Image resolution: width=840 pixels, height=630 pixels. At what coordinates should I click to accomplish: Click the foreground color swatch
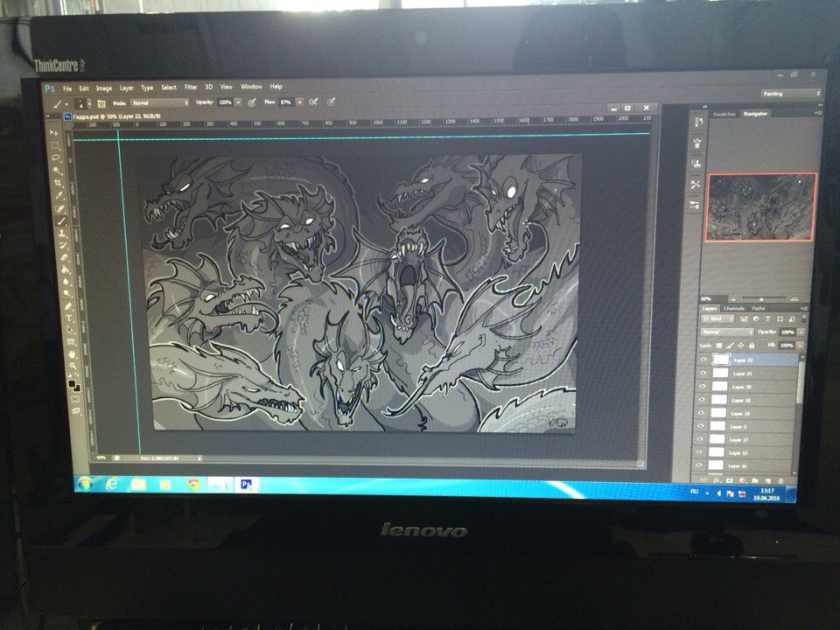[71, 381]
